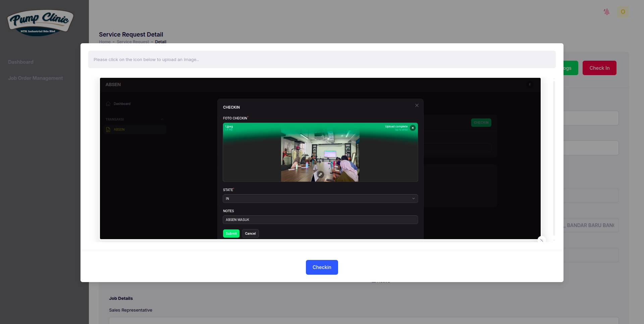
Task: Close the CHECKIN dialog with the X
Action: pos(417,105)
